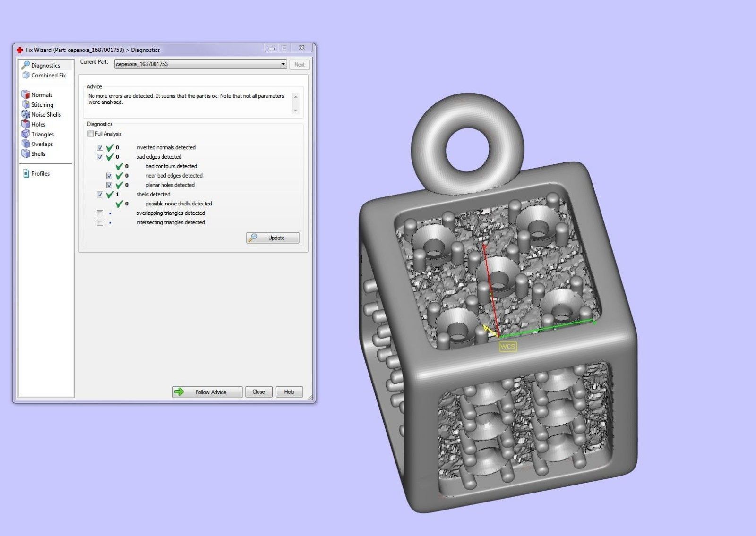Toggle the bad edges detected checkbox
The height and width of the screenshot is (536, 756).
100,157
